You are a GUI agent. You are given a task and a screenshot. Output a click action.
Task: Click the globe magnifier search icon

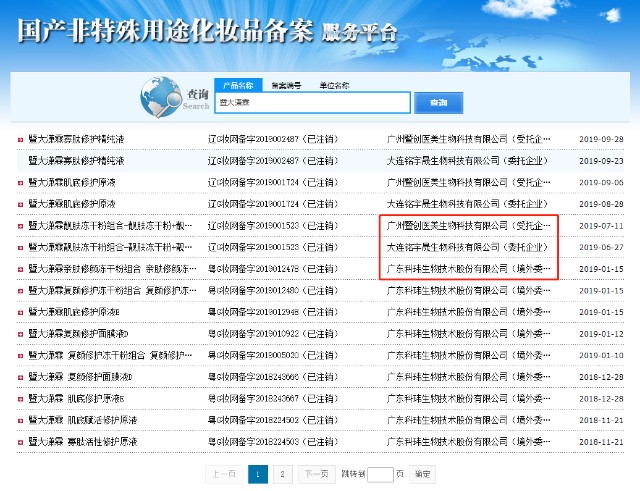[161, 97]
